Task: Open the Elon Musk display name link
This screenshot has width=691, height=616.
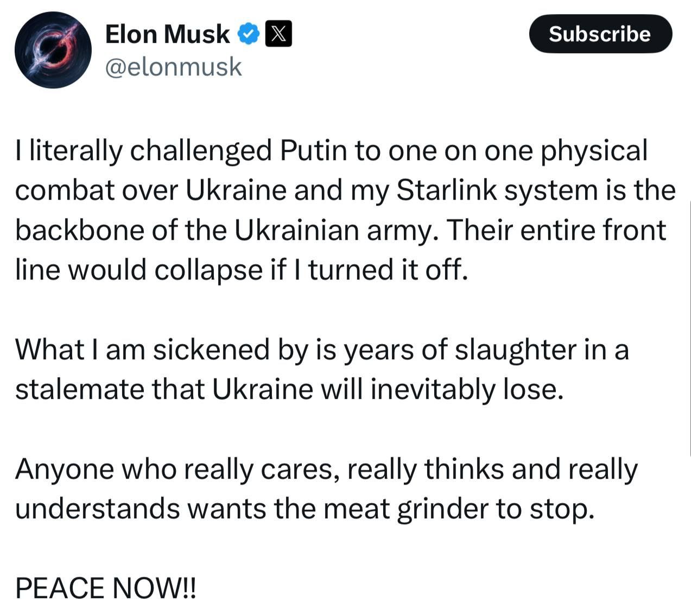Action: (167, 34)
